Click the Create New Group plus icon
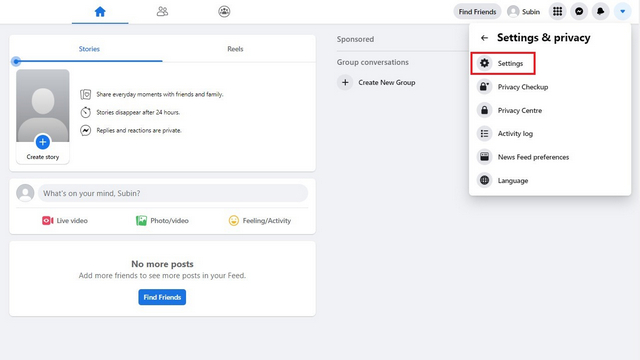This screenshot has height=360, width=640. coord(345,82)
